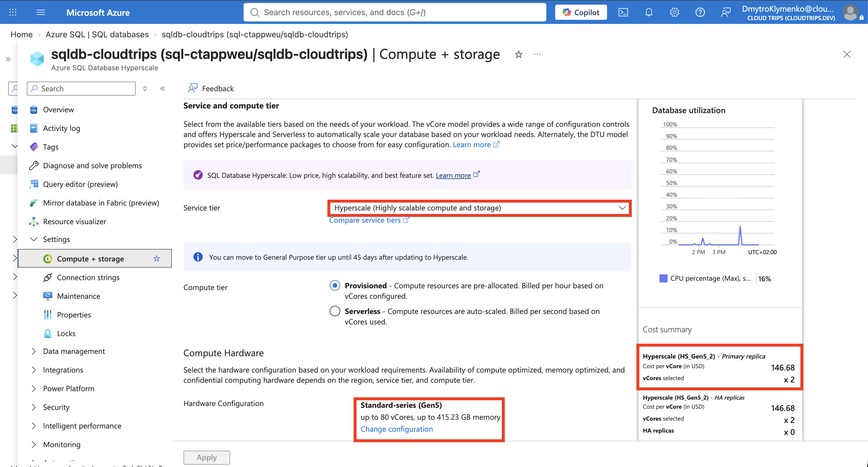Click the Feedback command
This screenshot has height=467, width=868.
[x=211, y=89]
